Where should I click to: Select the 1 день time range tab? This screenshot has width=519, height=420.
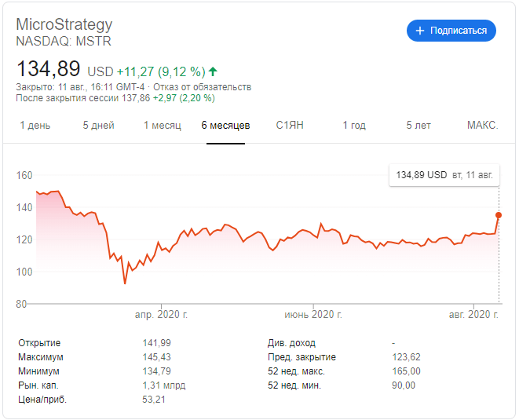[x=35, y=126]
